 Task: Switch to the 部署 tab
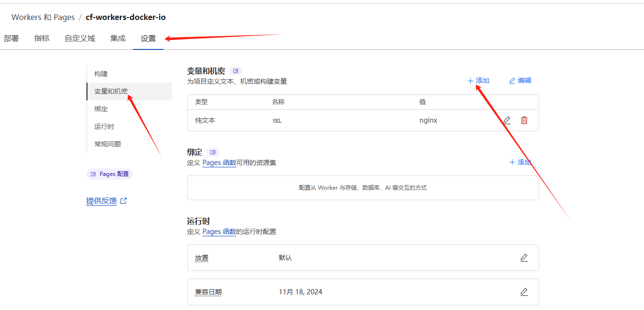click(x=11, y=39)
